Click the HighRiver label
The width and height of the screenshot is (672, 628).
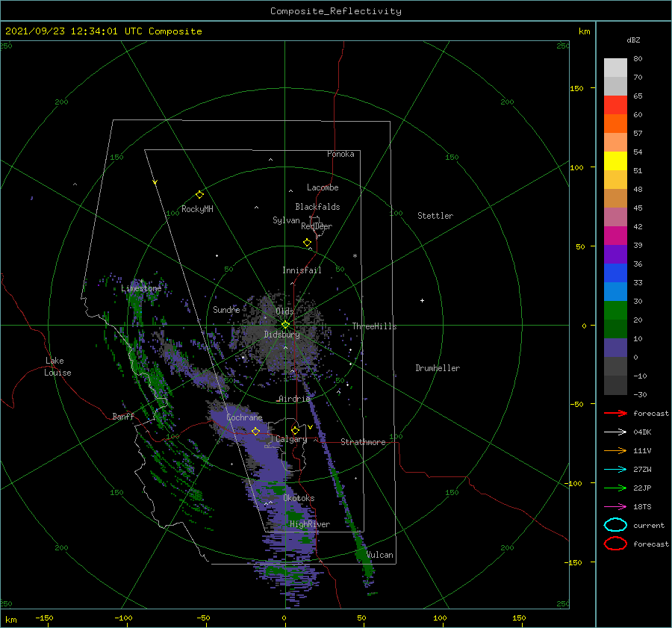pyautogui.click(x=310, y=524)
